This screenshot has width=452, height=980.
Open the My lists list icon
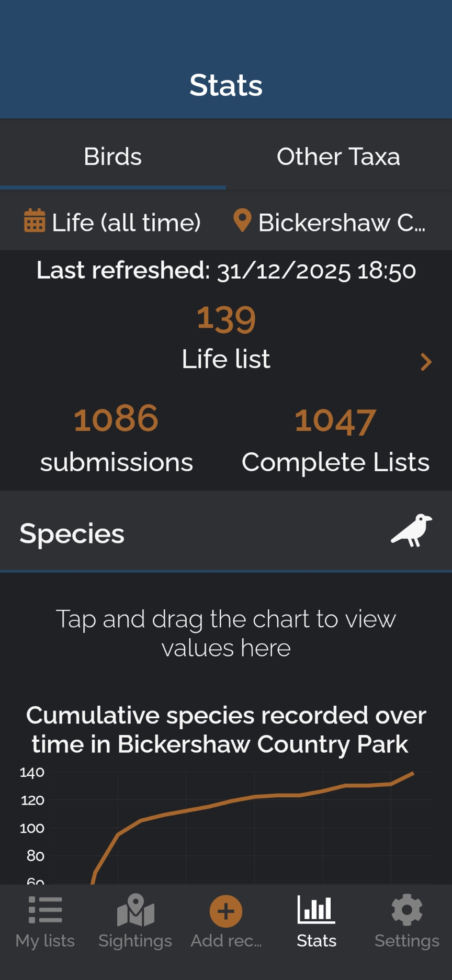click(x=45, y=910)
